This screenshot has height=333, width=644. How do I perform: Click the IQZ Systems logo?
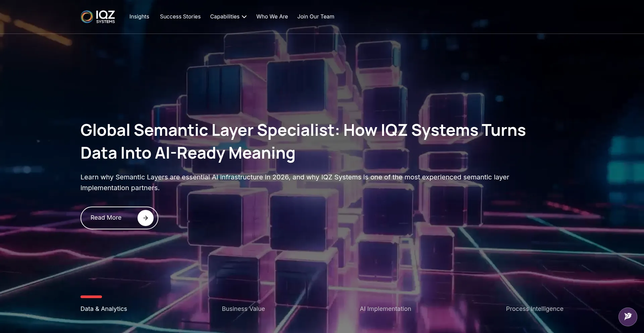(98, 17)
